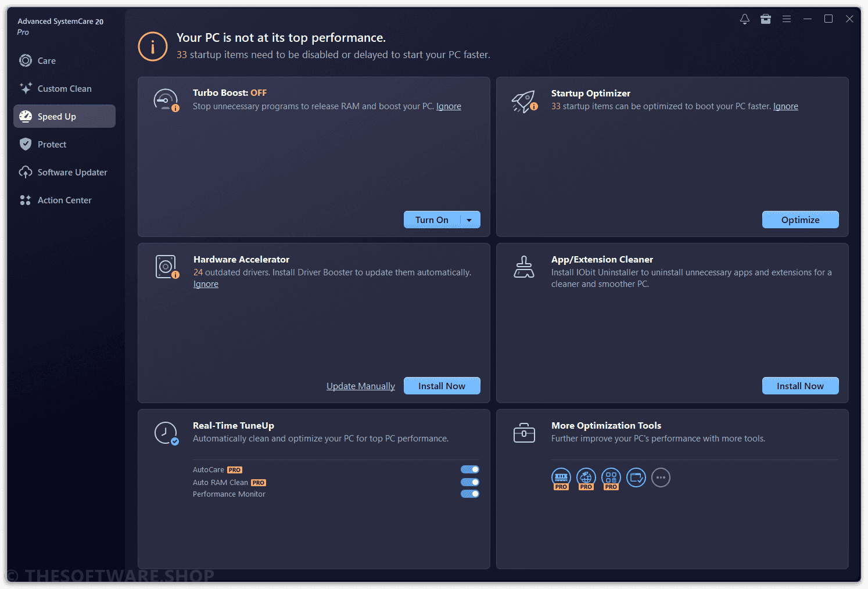Open the Internet Booster globe-rocket icon
868x589 pixels.
point(586,478)
